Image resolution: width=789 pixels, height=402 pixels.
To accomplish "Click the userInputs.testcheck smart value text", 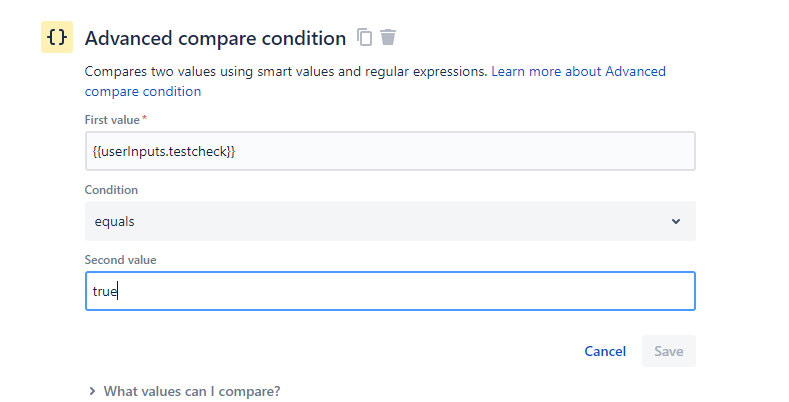I will tap(164, 151).
